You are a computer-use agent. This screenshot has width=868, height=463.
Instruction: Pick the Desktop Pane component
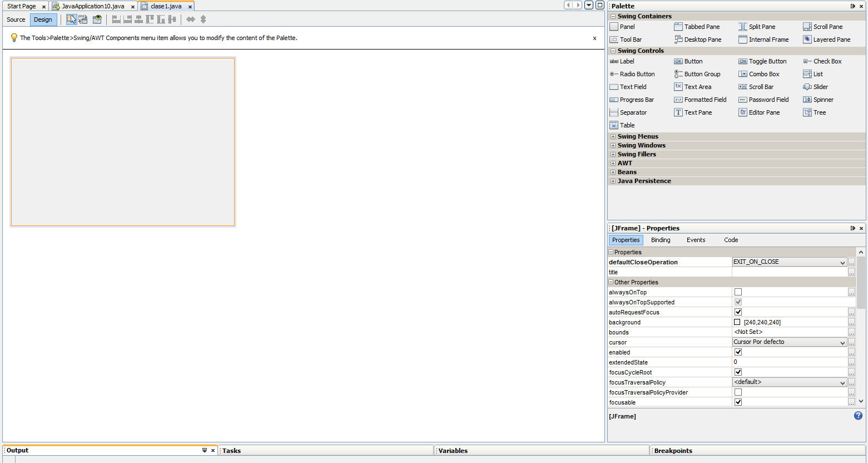pyautogui.click(x=698, y=40)
